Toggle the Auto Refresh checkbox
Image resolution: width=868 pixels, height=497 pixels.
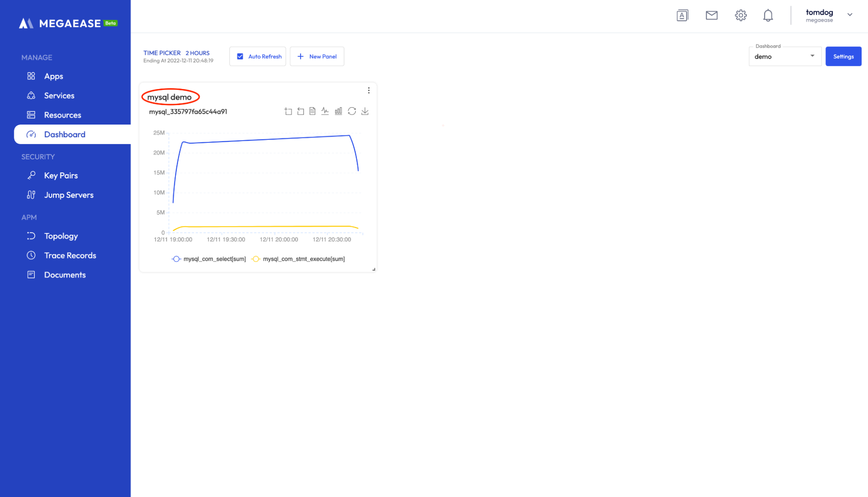pyautogui.click(x=240, y=56)
